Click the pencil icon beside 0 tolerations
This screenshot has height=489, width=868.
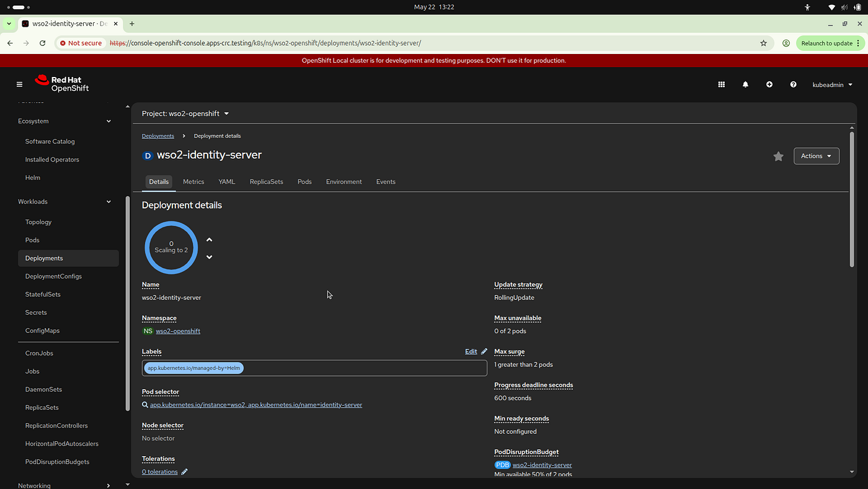click(x=184, y=472)
